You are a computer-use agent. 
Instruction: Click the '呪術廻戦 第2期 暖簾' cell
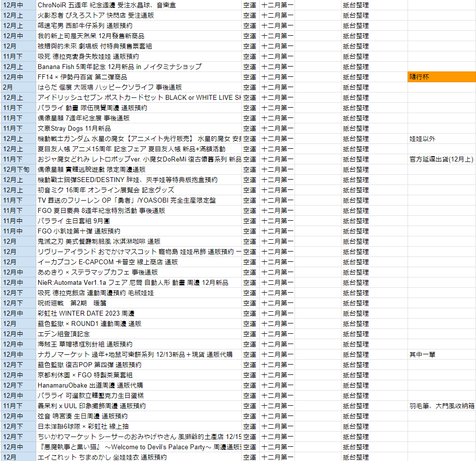[x=139, y=303]
